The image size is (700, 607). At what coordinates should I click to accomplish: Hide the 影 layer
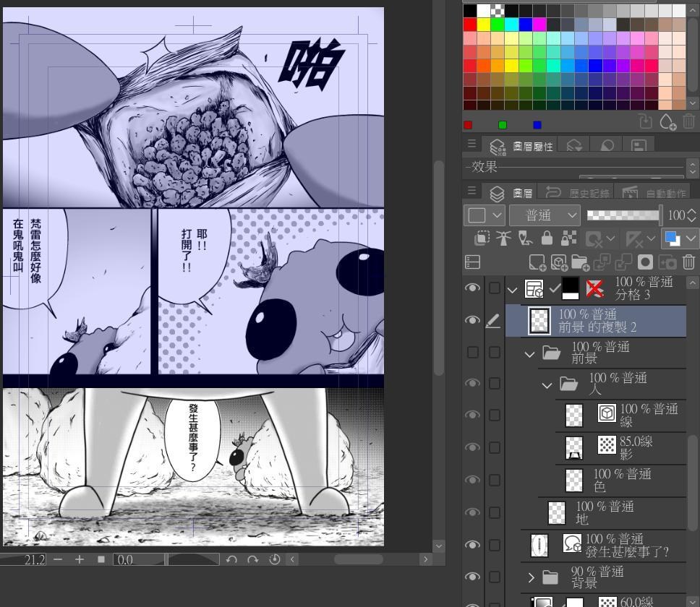472,447
